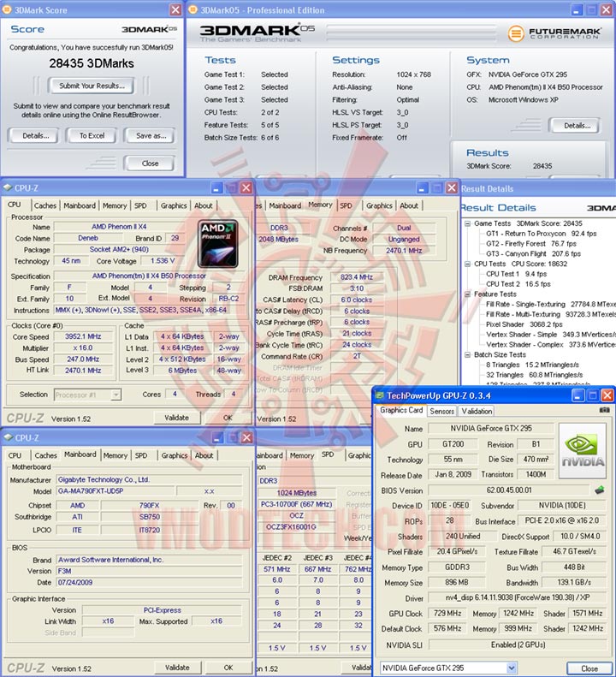Click Save as button in Score window

click(151, 135)
